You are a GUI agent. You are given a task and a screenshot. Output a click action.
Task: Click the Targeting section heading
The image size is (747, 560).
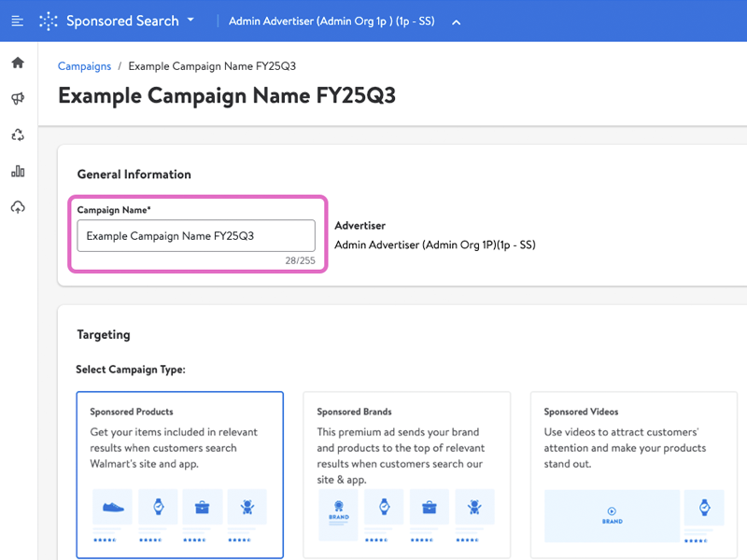point(104,335)
